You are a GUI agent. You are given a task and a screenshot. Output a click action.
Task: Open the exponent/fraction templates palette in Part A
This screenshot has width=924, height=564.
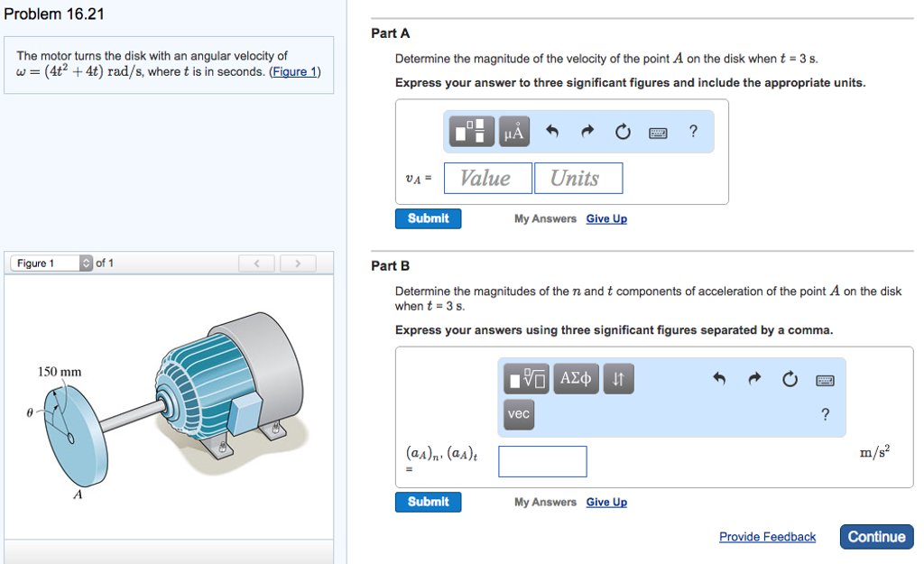click(x=468, y=131)
